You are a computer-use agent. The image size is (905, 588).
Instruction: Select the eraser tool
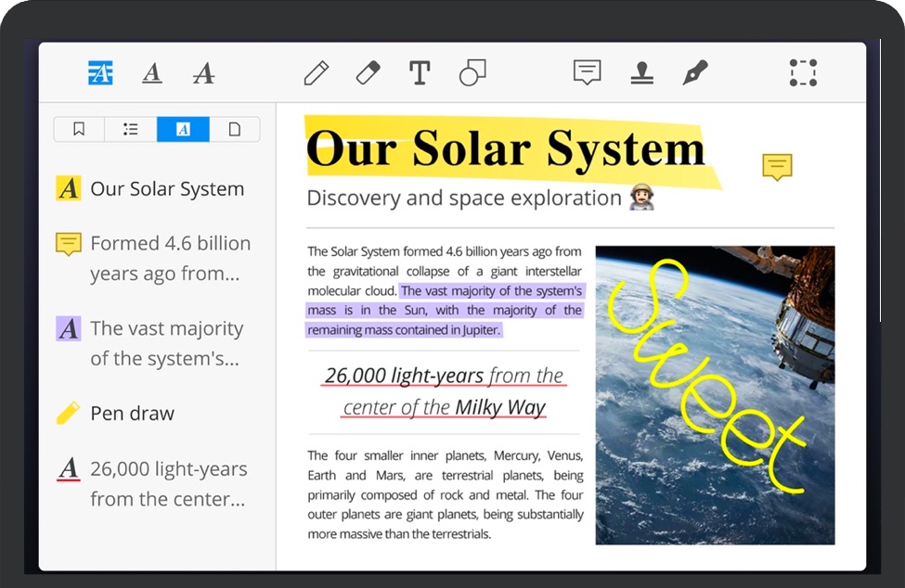click(x=368, y=72)
